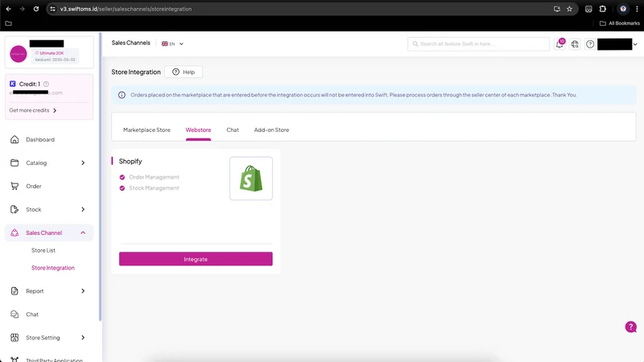Click the Store Setting shop icon
Viewport: 644px width, 362px height.
tap(14, 337)
